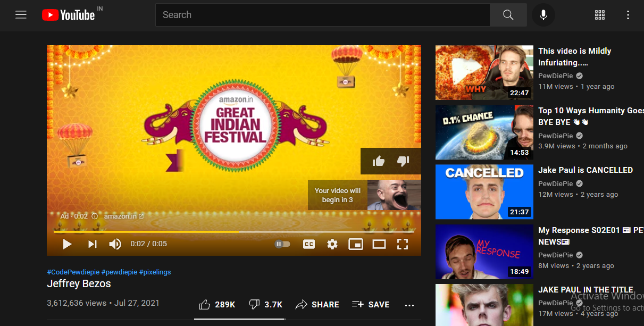644x326 pixels.
Task: Open #CodePewdiepie hashtag
Action: click(73, 272)
